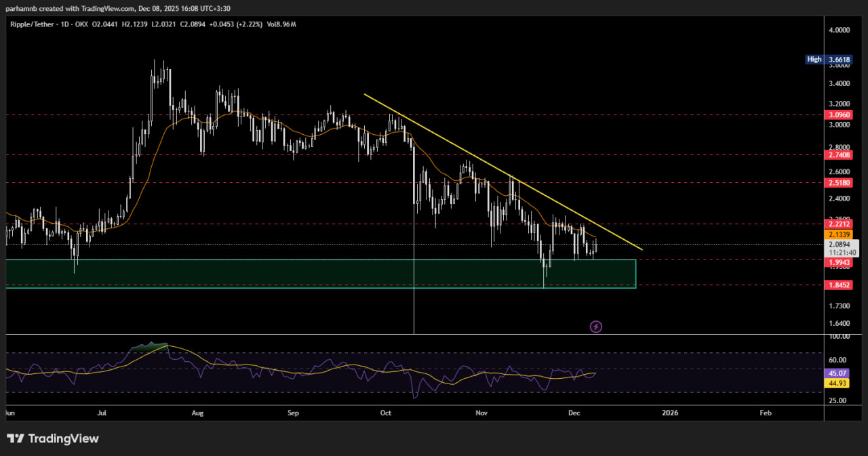Click the Dec label on the time axis
The image size is (868, 456).
click(574, 413)
